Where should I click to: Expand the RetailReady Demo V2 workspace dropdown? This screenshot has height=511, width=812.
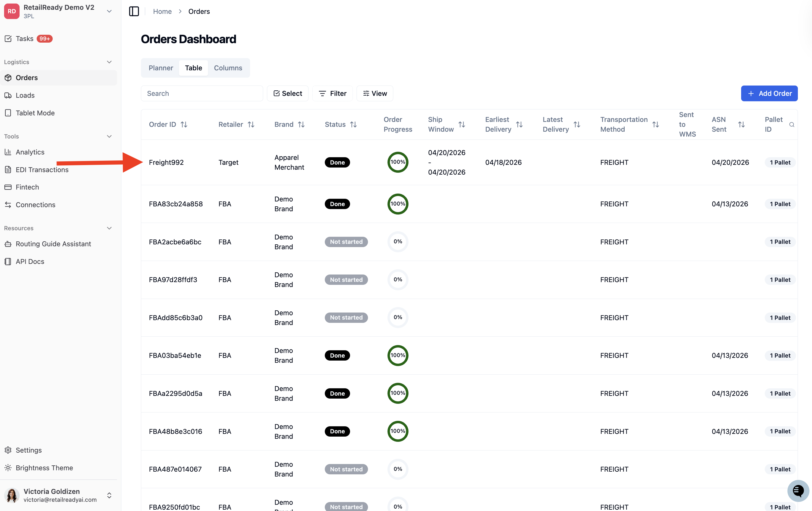point(109,11)
